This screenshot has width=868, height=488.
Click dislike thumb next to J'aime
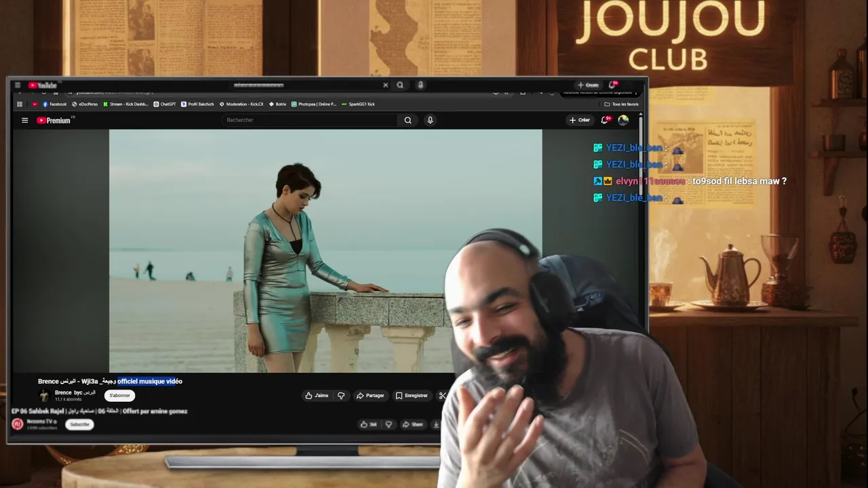coord(341,396)
